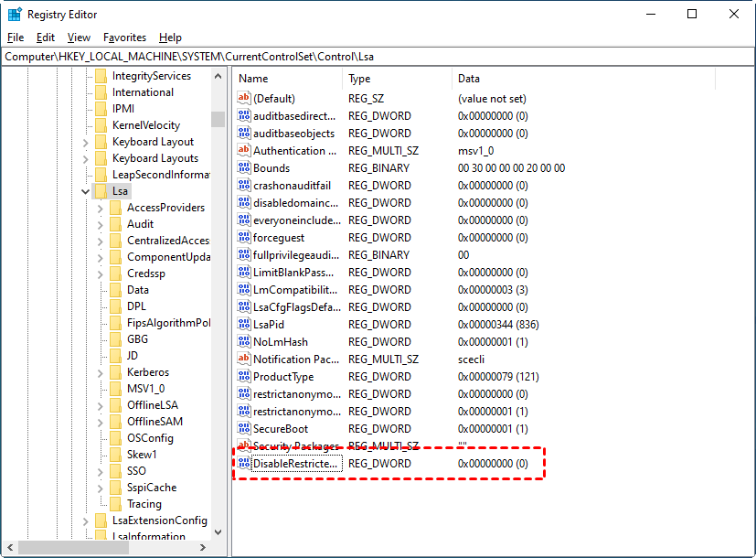
Task: Click the LmCompatibilityLevel value icon
Action: pyautogui.click(x=244, y=289)
